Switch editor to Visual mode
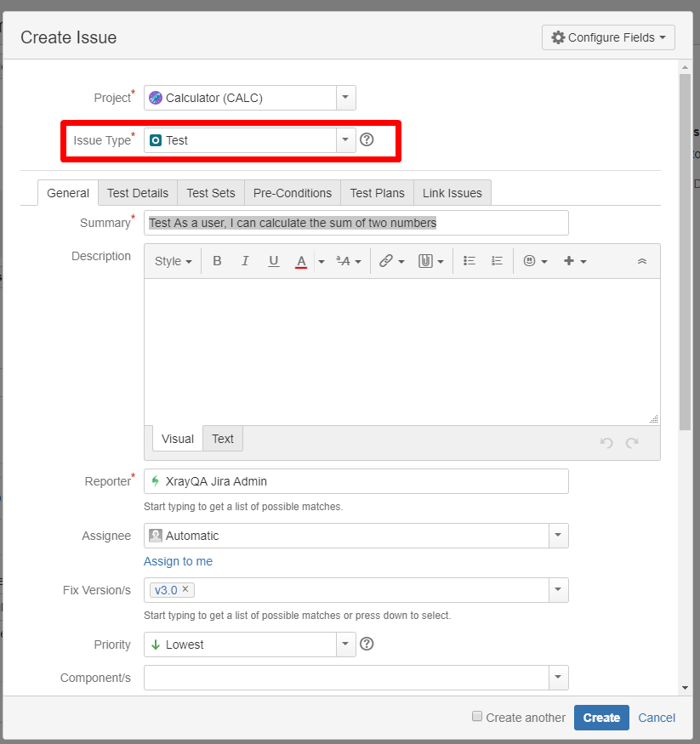This screenshot has width=700, height=744. click(x=178, y=439)
